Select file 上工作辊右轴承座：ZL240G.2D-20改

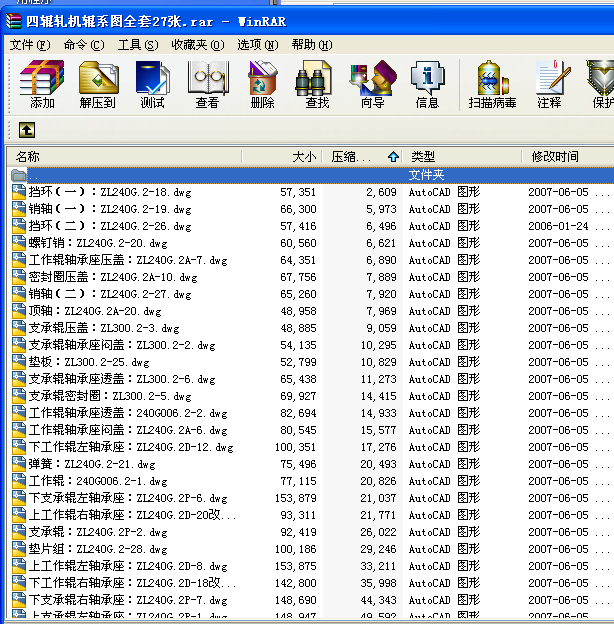(x=133, y=515)
